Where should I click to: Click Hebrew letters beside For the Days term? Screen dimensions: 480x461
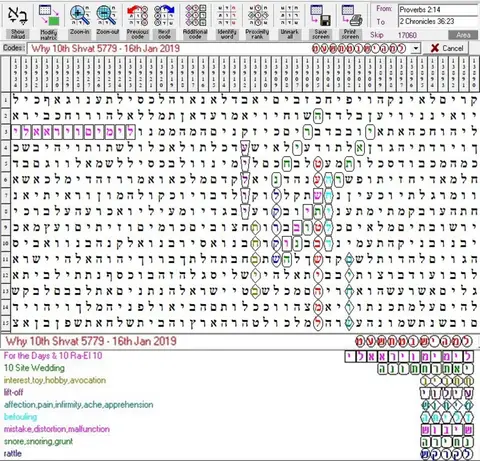tap(409, 357)
